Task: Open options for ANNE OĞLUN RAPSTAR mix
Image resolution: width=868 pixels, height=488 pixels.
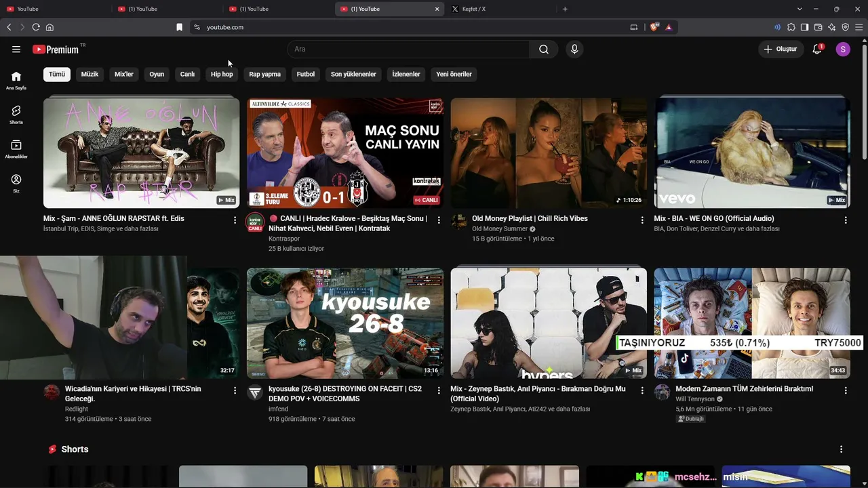Action: coord(235,220)
